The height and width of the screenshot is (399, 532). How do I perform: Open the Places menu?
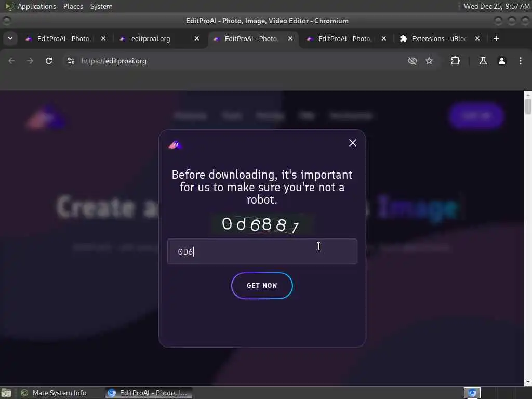pyautogui.click(x=73, y=6)
